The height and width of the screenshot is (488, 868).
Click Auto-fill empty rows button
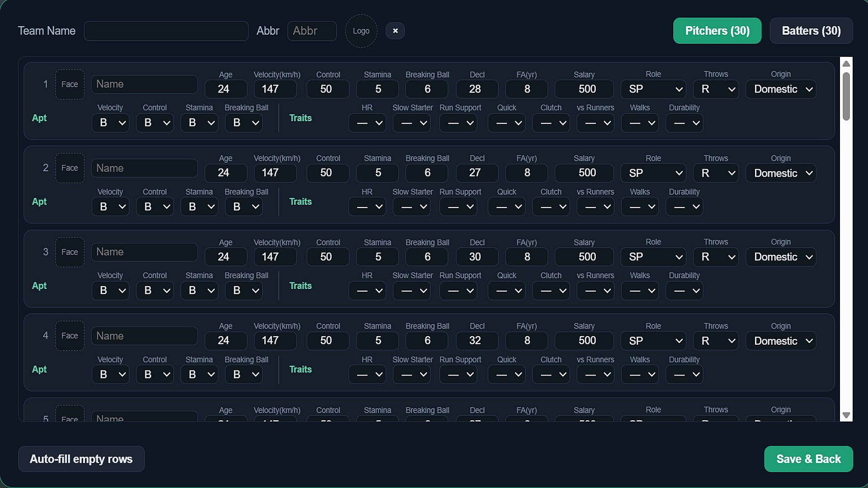[x=81, y=459]
